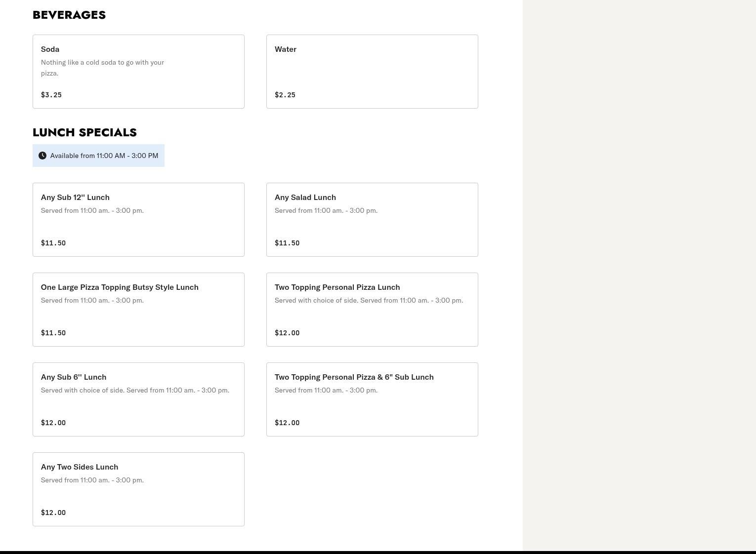Click the $12.00 price on Any Two Sides Lunch
The image size is (756, 554).
[x=53, y=513]
